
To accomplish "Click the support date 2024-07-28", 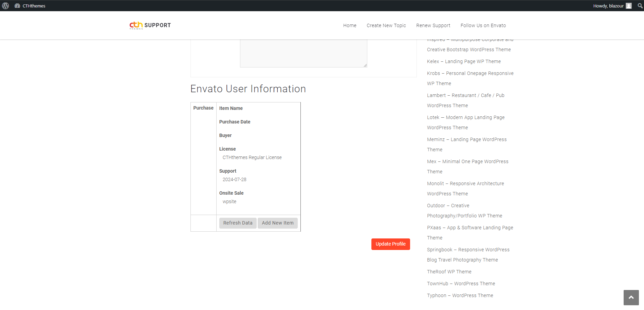I will coord(235,179).
